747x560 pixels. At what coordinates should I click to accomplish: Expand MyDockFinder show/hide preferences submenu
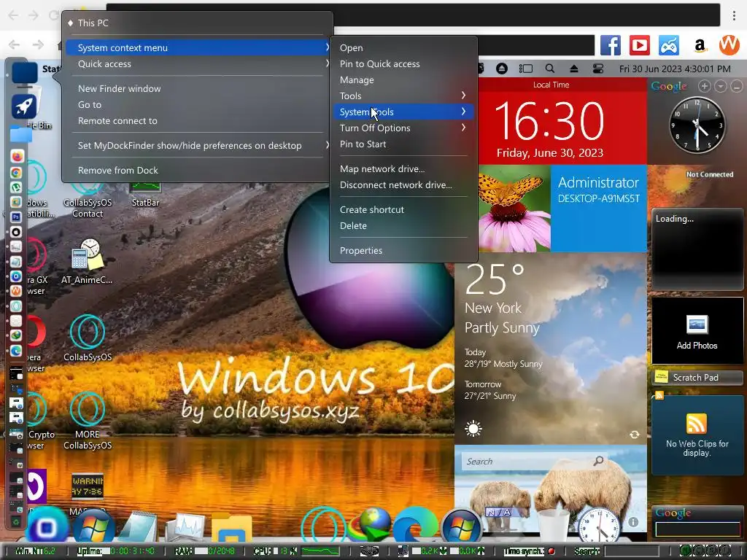pyautogui.click(x=198, y=145)
